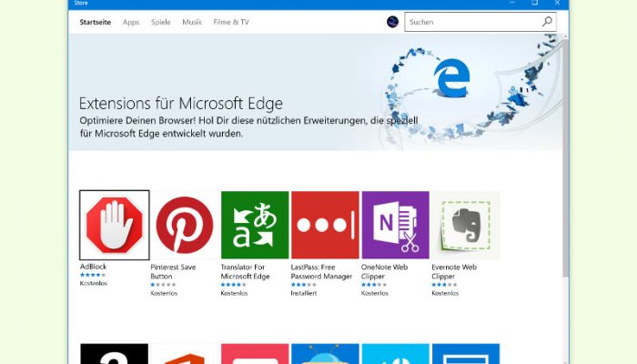This screenshot has width=637, height=364.
Task: Click the Translator For Microsoft Edge title
Action: 245,271
